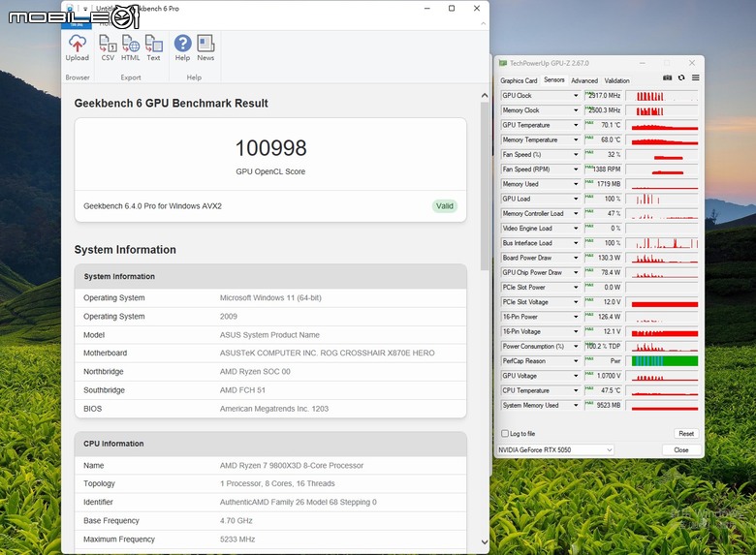Open the News icon in Geekbench
Screen dimensions: 756x555
[205, 47]
